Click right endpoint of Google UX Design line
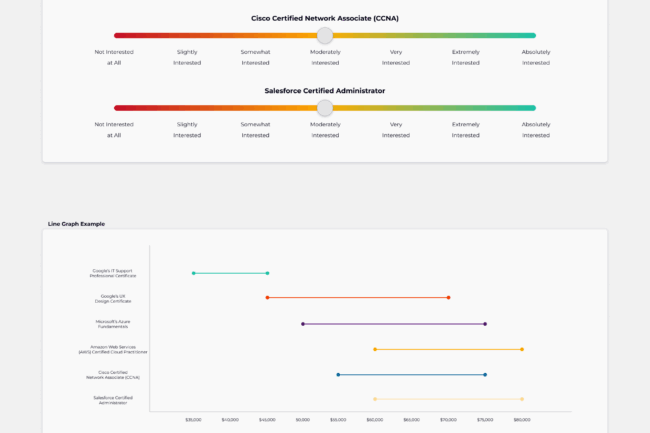650x433 pixels. (448, 297)
